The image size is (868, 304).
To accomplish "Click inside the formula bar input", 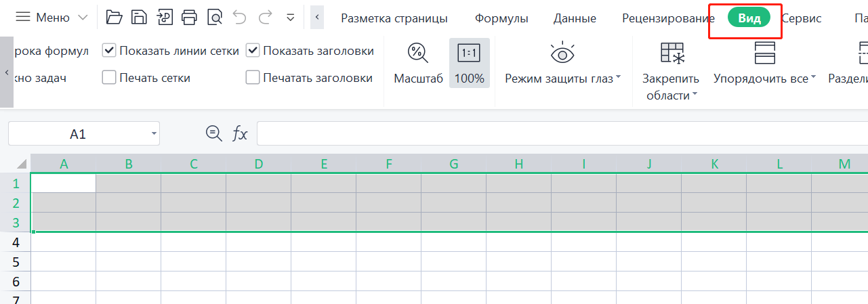I will [x=556, y=134].
